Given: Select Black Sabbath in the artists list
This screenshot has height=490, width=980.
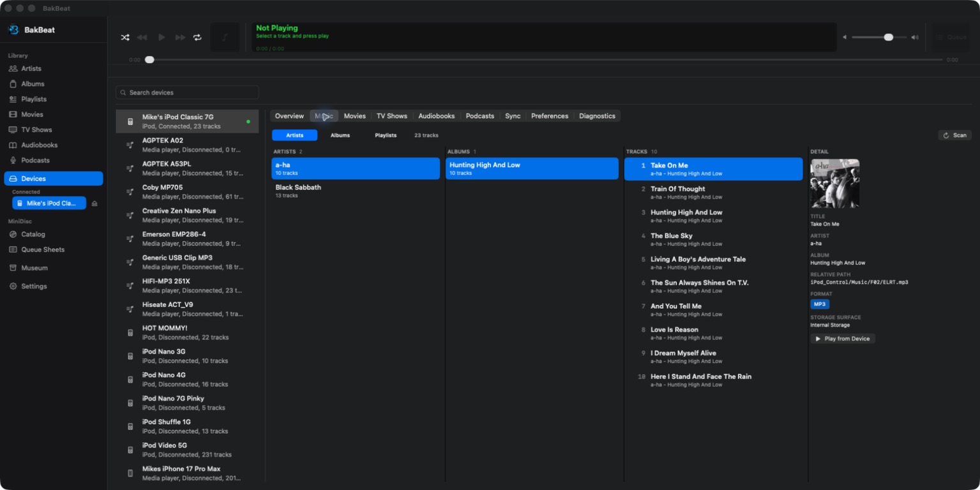Looking at the screenshot, I should 356,191.
